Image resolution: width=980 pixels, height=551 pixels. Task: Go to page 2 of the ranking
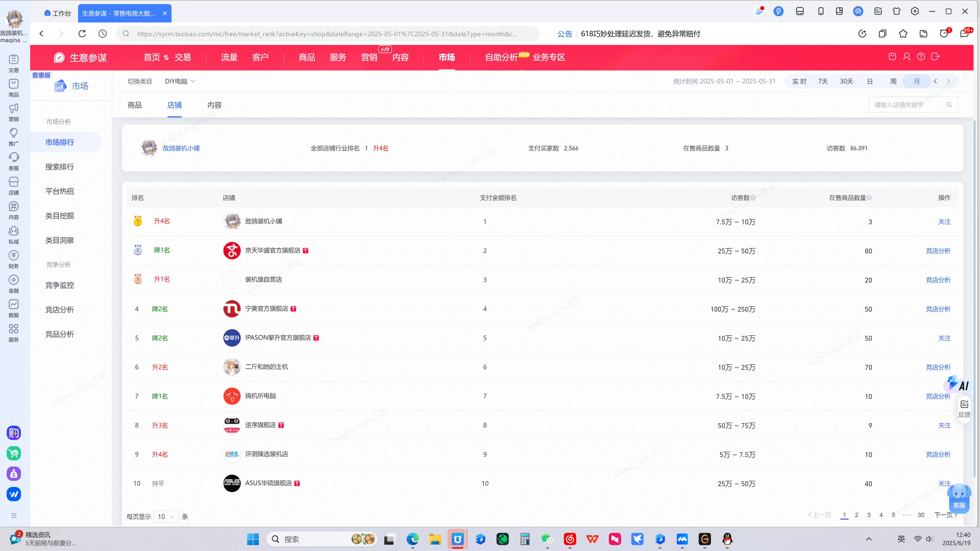[x=857, y=515]
